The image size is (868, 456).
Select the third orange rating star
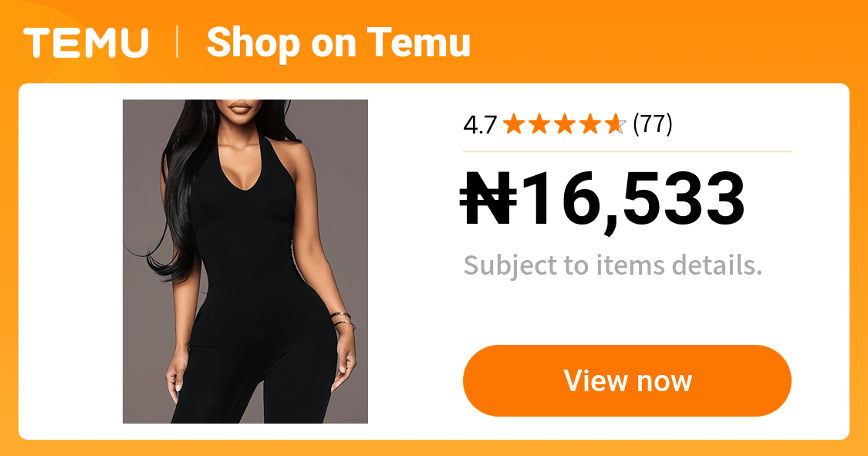tap(565, 124)
